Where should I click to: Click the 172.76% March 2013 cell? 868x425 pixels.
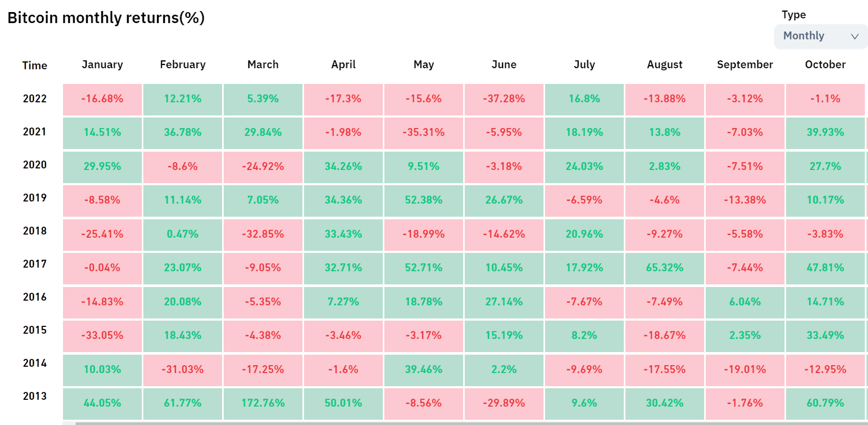[263, 403]
